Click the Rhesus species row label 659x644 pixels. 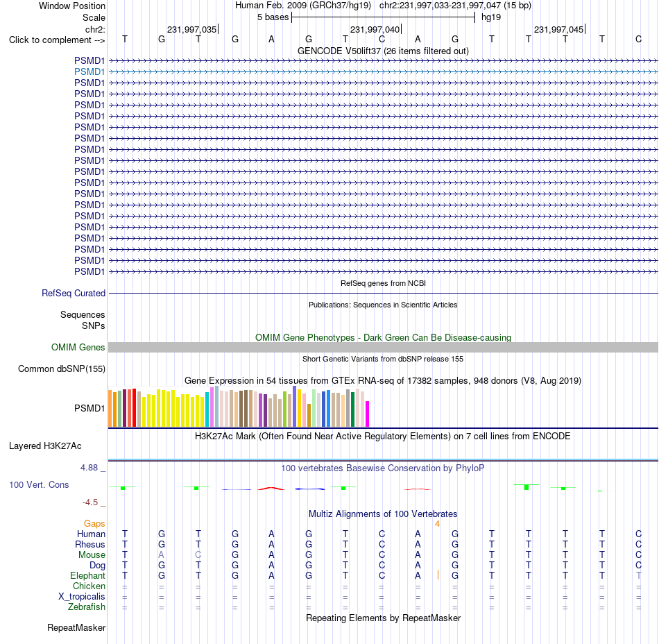90,545
